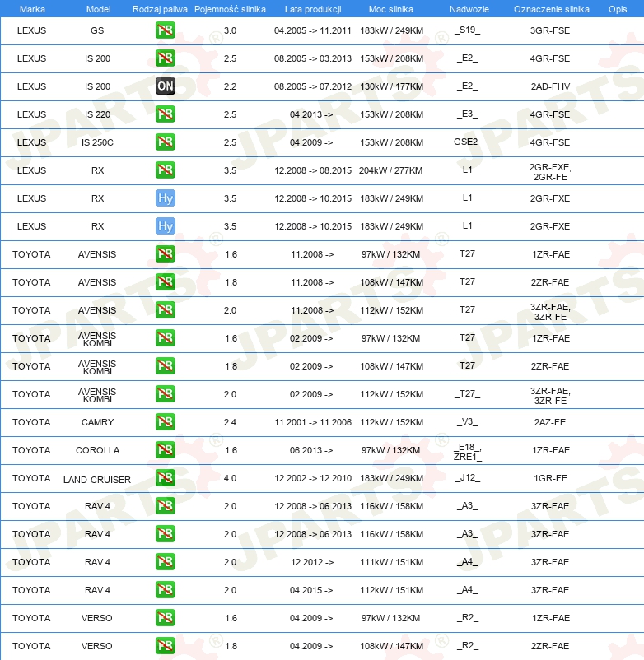644x660 pixels.
Task: Select the body code _S19_
Action: (x=468, y=30)
